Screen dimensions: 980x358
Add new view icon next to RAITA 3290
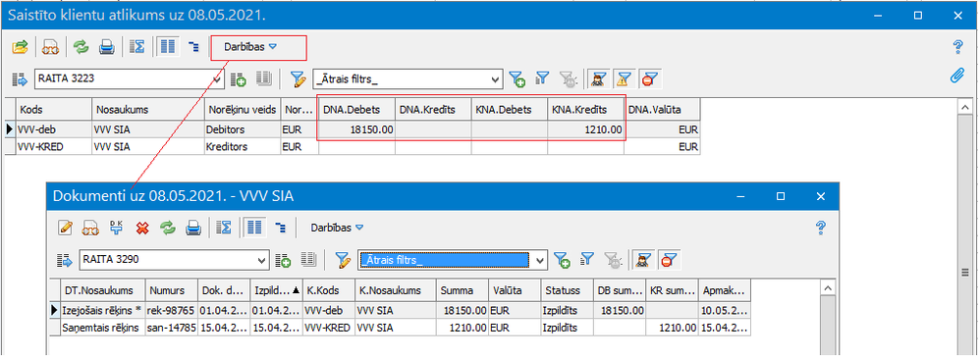283,260
